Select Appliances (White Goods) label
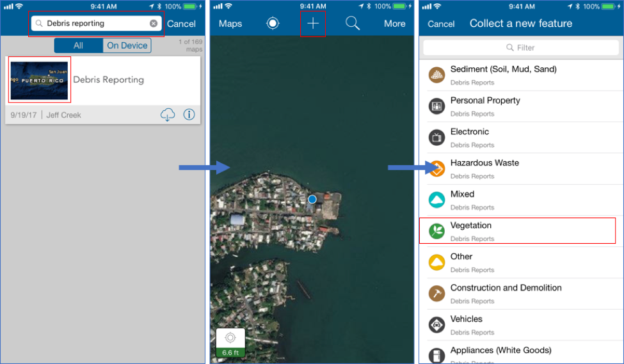This screenshot has width=624, height=364. [x=500, y=350]
